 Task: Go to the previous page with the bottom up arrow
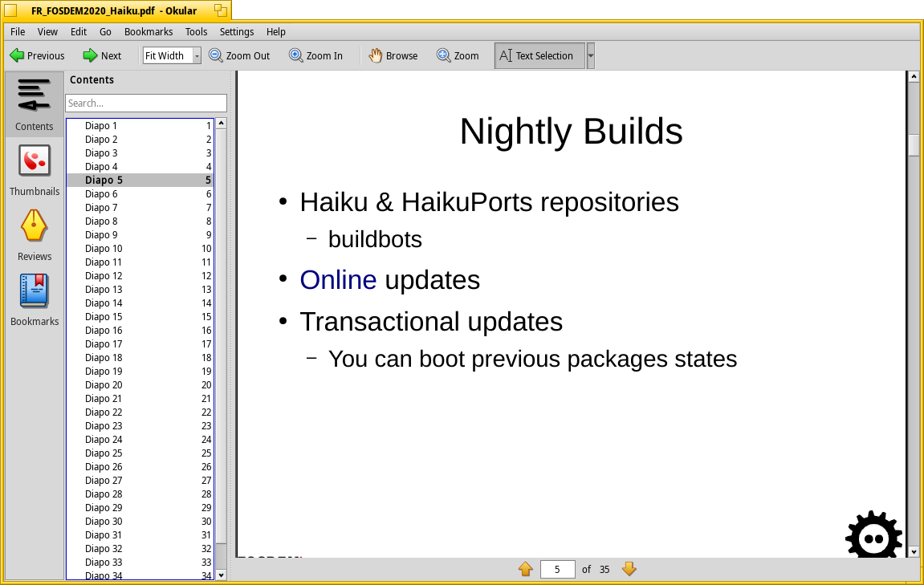[526, 569]
